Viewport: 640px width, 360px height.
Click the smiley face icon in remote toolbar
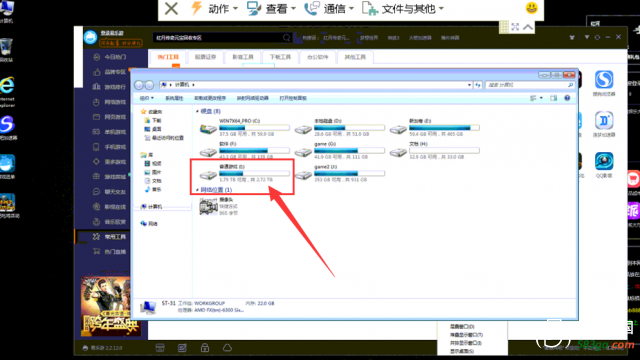pyautogui.click(x=531, y=8)
